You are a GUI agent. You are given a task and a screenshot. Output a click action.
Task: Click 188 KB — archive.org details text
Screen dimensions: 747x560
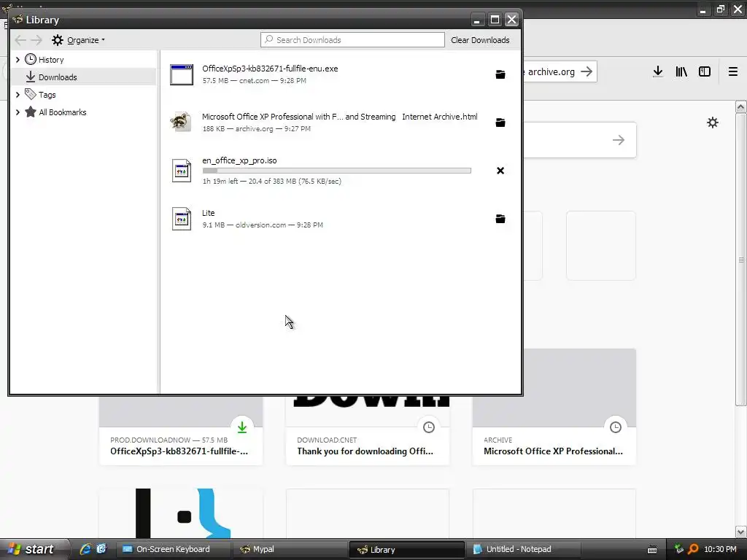click(x=256, y=128)
